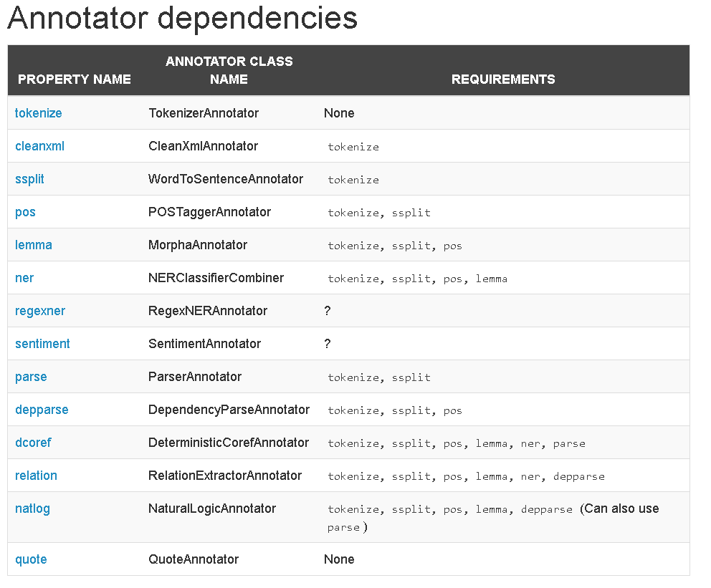Open the pos property link
The image size is (711, 588).
(25, 212)
